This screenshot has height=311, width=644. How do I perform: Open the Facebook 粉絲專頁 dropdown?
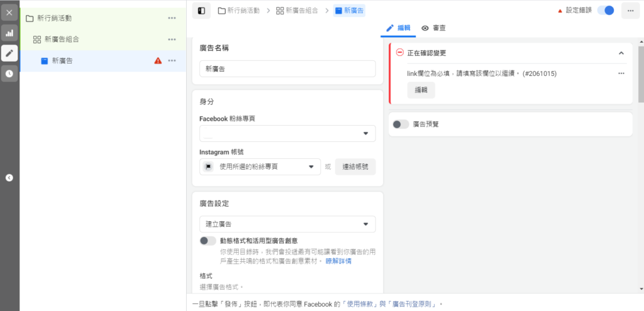287,134
